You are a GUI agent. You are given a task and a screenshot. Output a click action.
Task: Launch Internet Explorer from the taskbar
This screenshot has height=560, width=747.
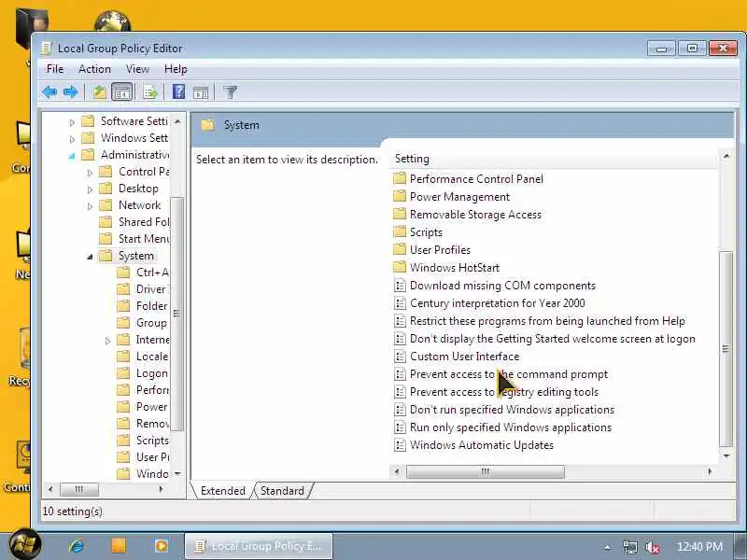coord(77,546)
